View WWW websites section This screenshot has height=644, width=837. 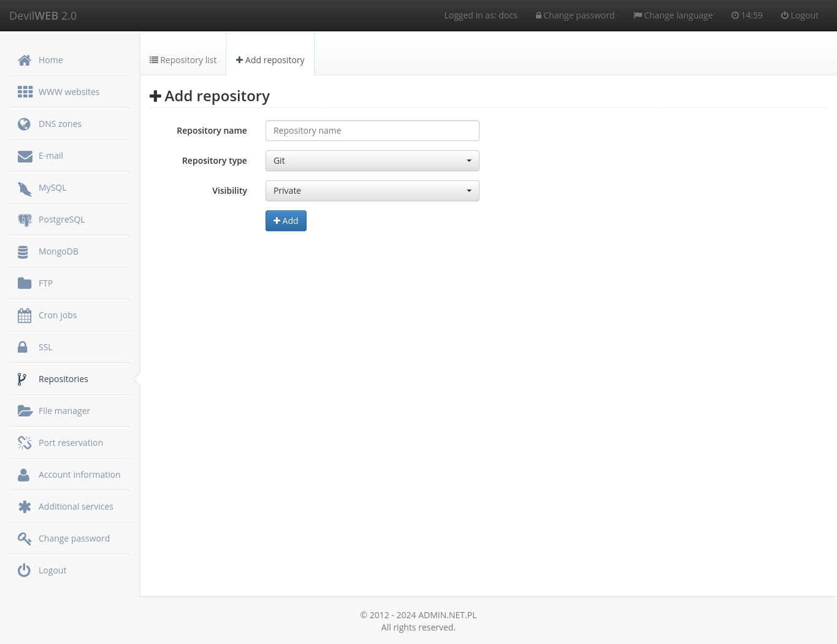69,91
